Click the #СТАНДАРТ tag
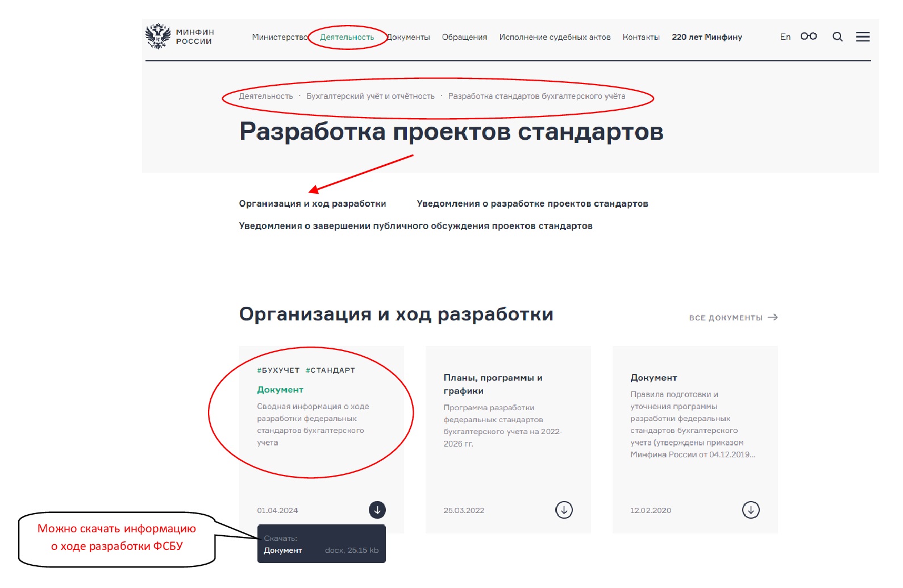903x588 pixels. tap(330, 370)
